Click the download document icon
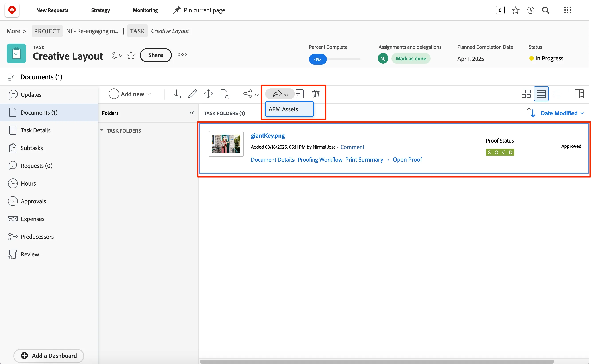Viewport: 591px width, 364px height. tap(176, 94)
